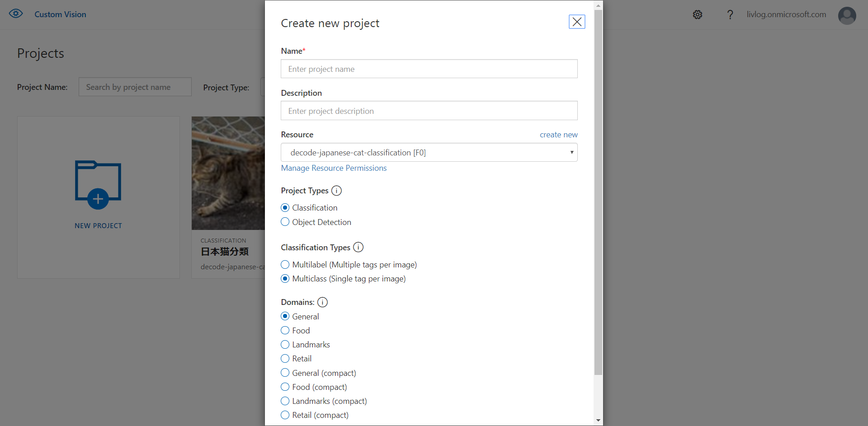868x426 pixels.
Task: Open the Domains info tooltip icon
Action: [322, 302]
